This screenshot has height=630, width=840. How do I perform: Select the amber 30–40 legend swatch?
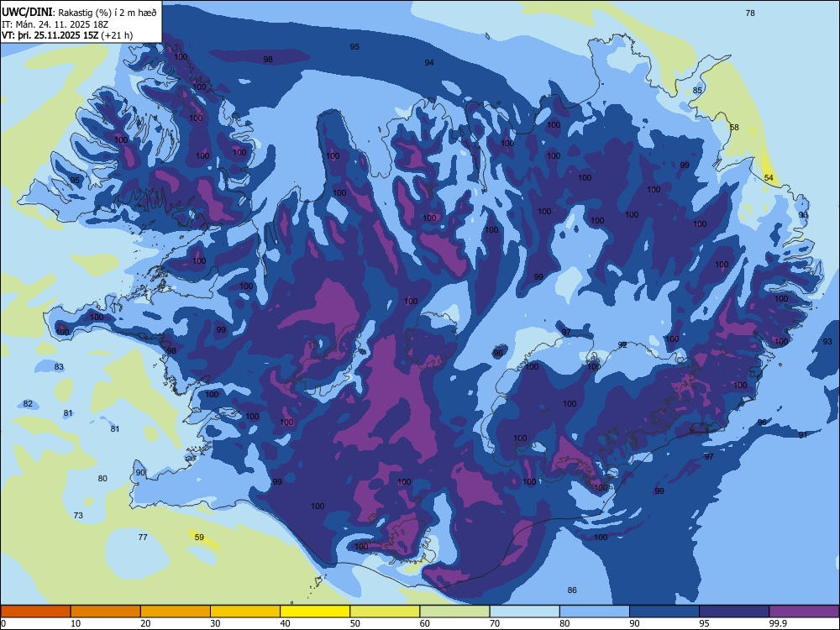[x=245, y=612]
